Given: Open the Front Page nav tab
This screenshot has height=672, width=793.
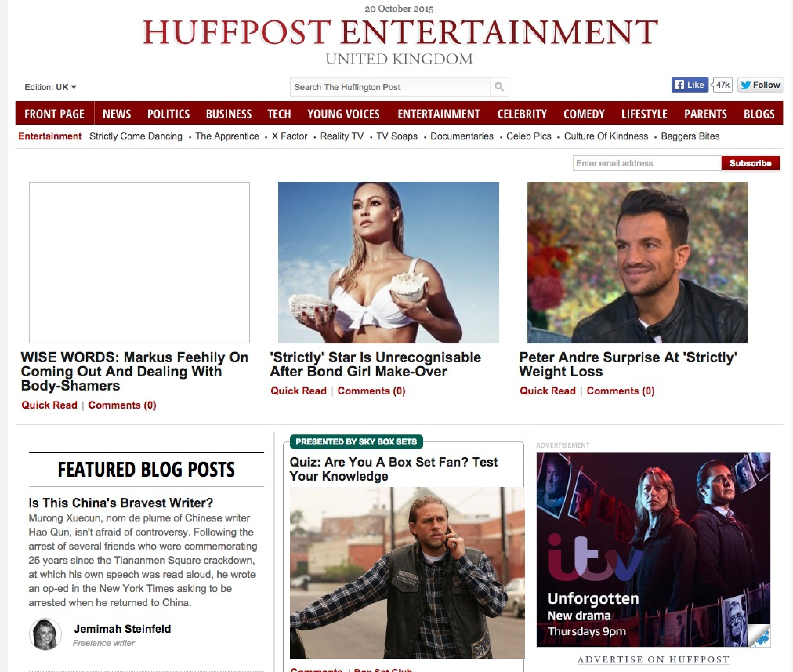Looking at the screenshot, I should click(x=54, y=114).
